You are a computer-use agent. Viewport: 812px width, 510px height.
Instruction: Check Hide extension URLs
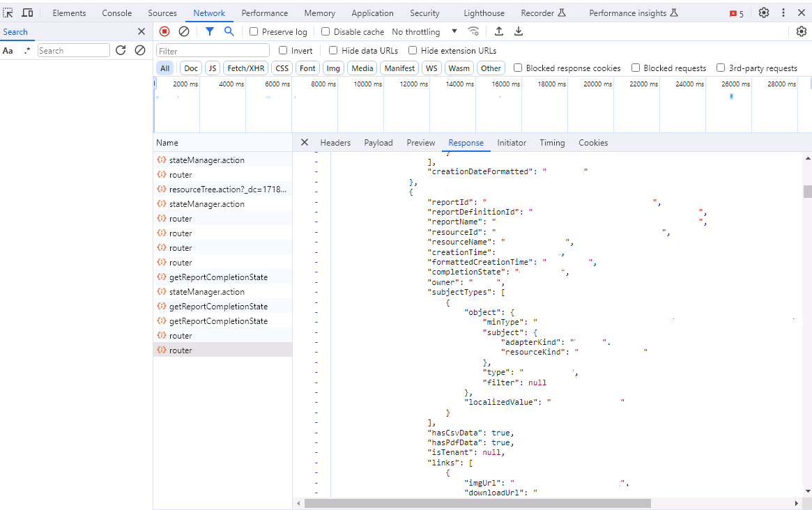click(x=412, y=50)
